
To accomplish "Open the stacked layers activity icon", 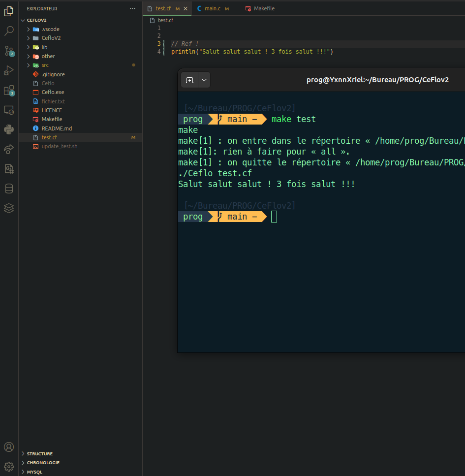I will click(x=9, y=208).
